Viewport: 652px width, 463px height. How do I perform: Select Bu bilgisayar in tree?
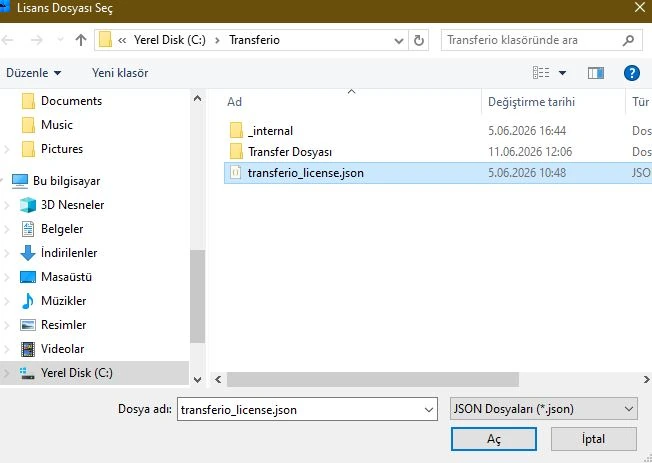[x=67, y=181]
